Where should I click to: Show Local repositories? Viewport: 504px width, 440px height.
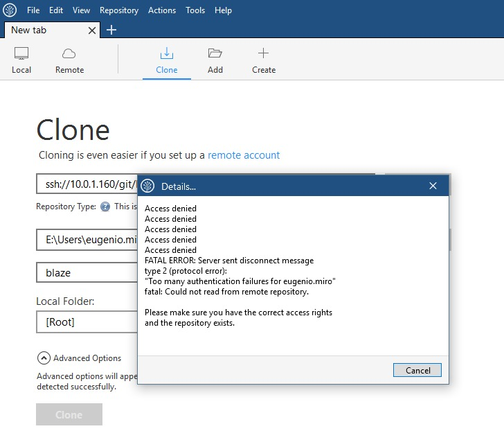(x=21, y=60)
